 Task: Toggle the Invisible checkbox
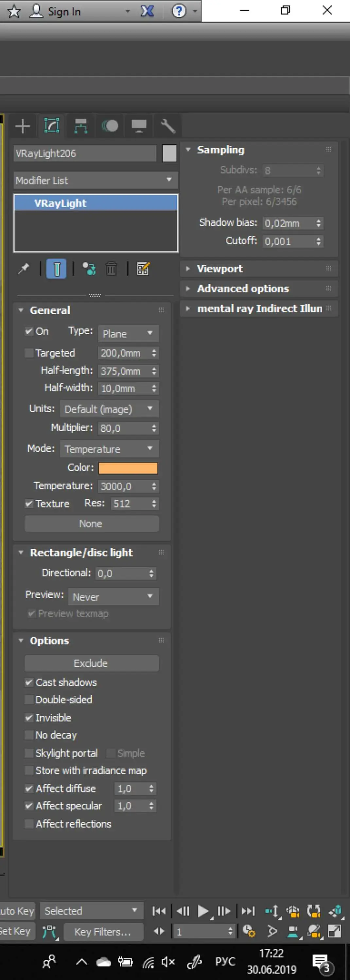(29, 718)
